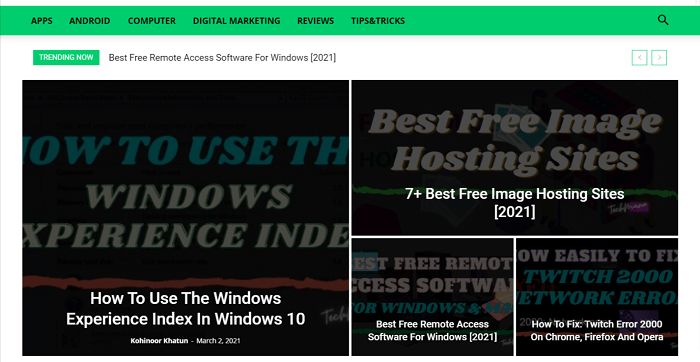Show next trending post arrow
The image size is (700, 362).
pos(659,58)
